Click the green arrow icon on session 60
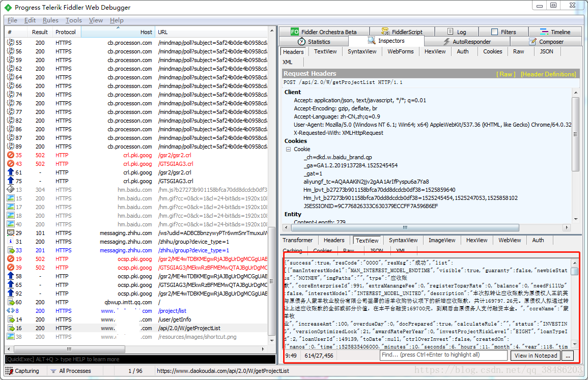 coord(11,302)
